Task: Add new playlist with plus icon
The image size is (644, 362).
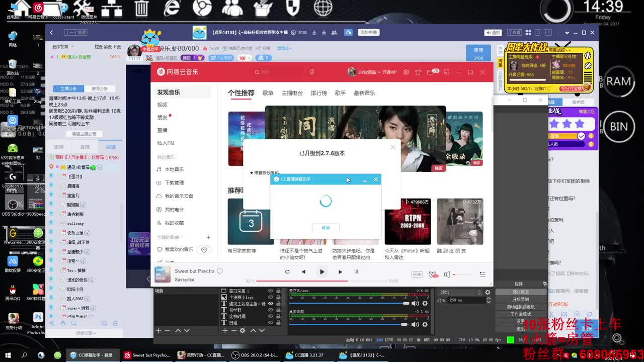Action: click(208, 237)
